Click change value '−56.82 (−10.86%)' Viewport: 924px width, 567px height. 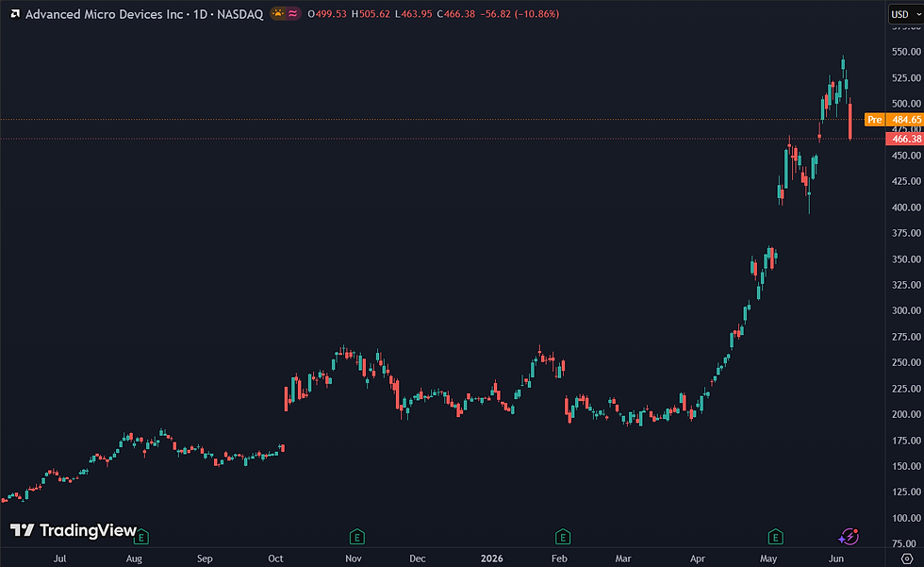[x=520, y=14]
